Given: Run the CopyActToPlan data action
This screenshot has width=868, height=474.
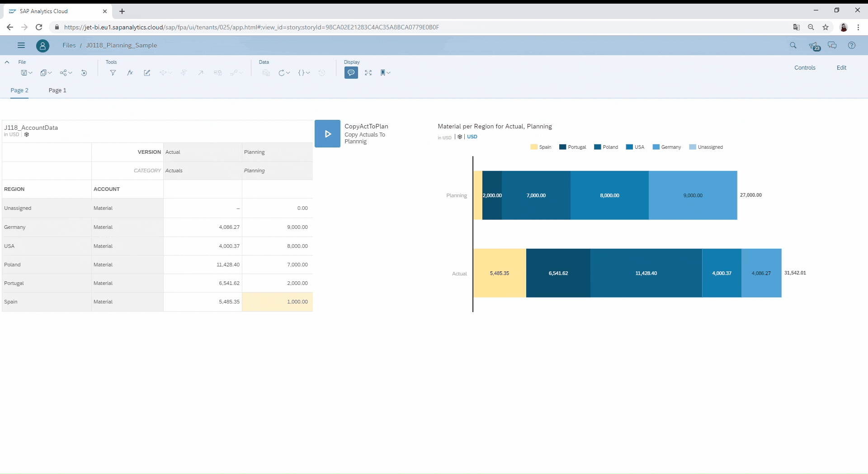Looking at the screenshot, I should (328, 134).
